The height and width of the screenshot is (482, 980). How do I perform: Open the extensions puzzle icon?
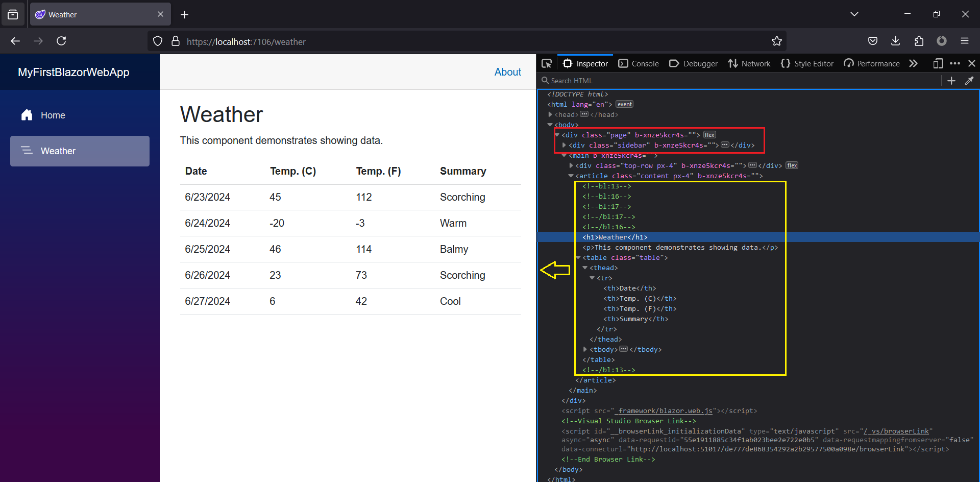pyautogui.click(x=919, y=41)
